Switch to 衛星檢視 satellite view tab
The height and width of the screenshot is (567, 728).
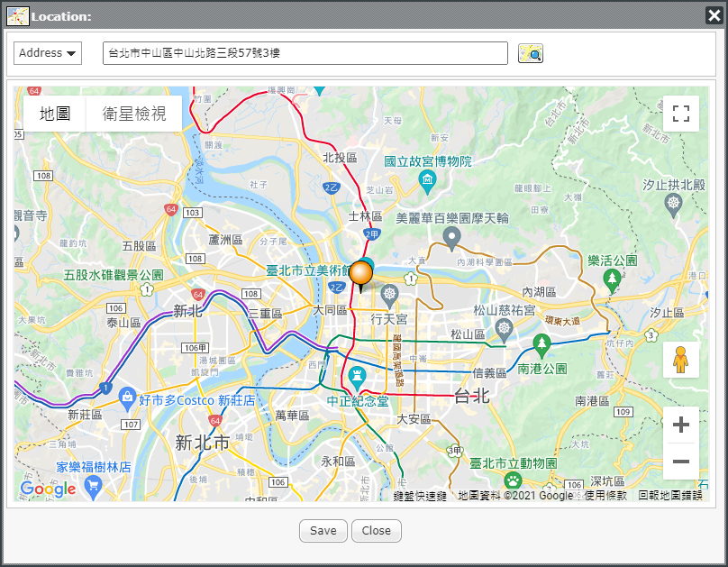pos(134,114)
